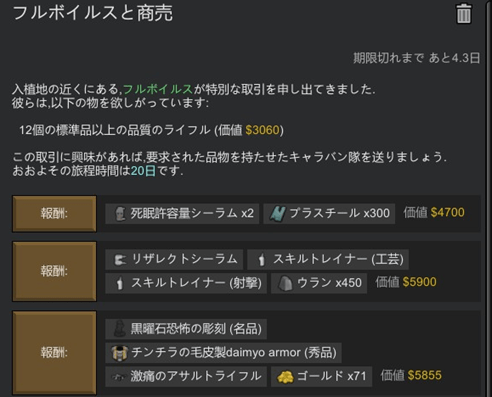Click the ゴールド gold pile icon
The height and width of the screenshot is (397, 492).
285,377
